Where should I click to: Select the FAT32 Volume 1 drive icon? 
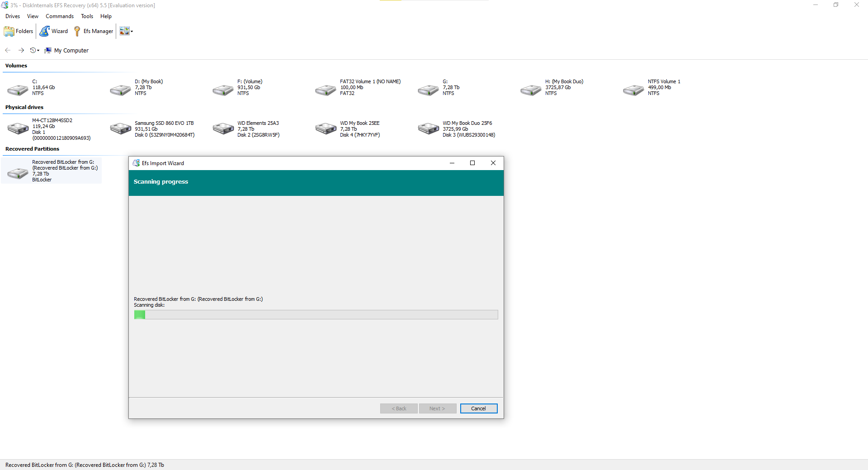pyautogui.click(x=326, y=90)
